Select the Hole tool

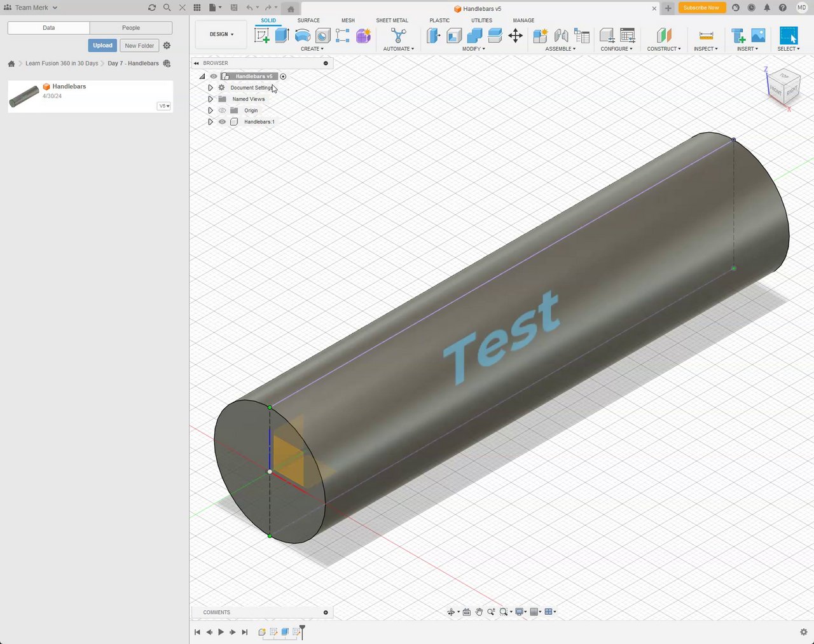coord(322,36)
